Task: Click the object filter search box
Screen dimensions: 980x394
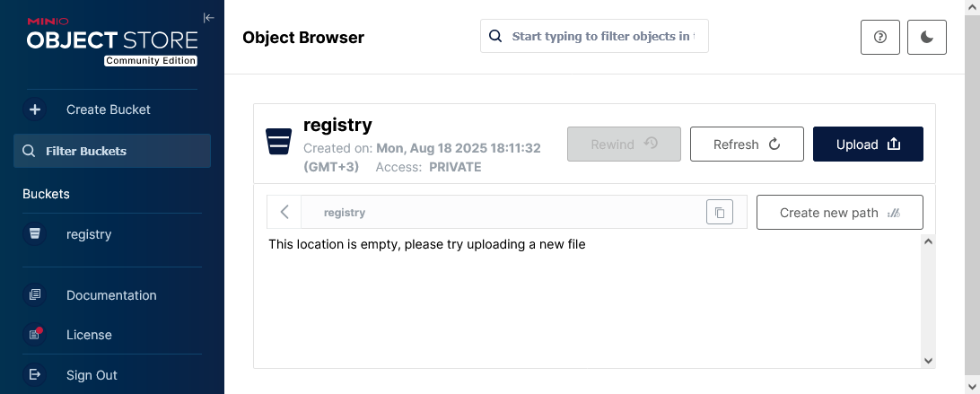Action: 602,37
